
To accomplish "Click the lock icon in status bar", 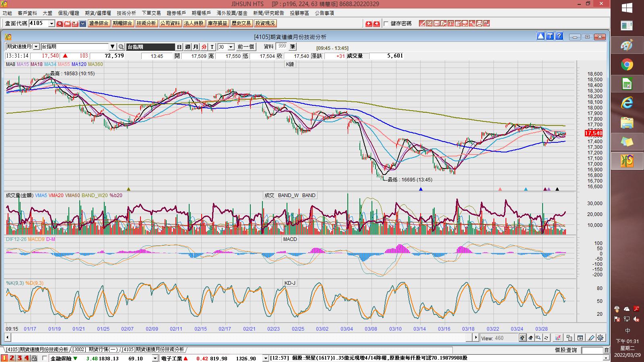I will click(34, 358).
